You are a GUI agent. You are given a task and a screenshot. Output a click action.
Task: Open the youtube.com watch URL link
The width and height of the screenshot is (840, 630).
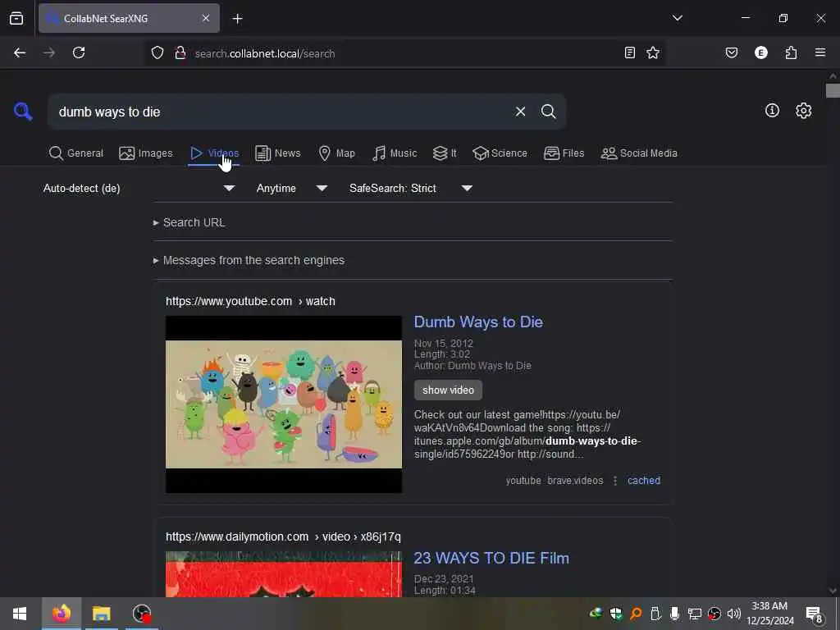250,301
